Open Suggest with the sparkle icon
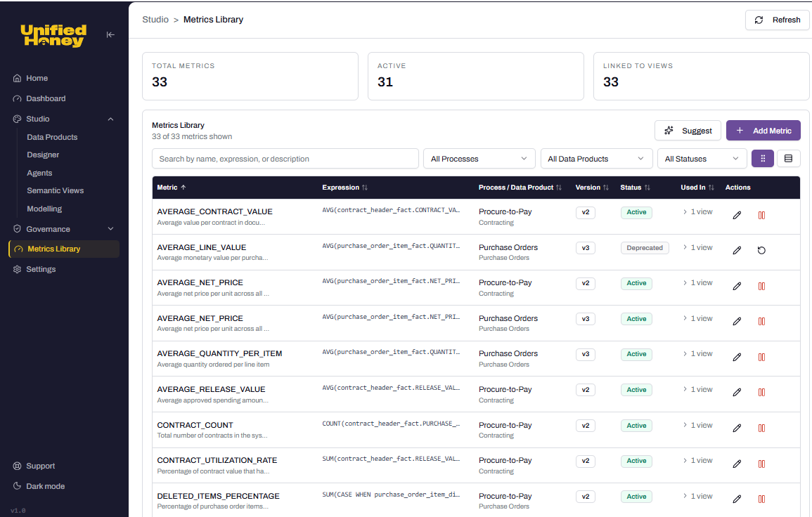 click(x=688, y=131)
